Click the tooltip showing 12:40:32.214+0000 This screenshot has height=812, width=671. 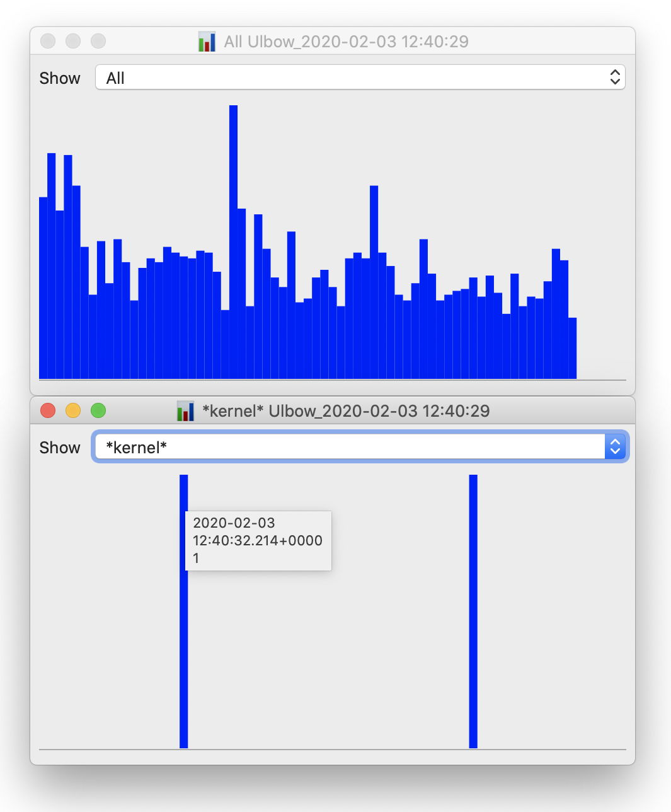coord(258,541)
